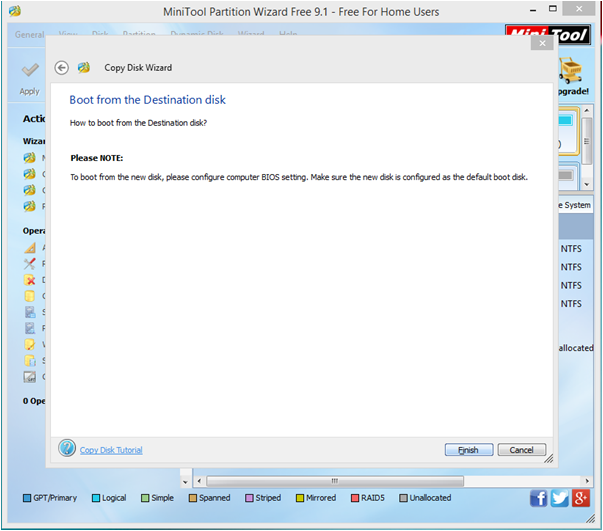Screen dimensions: 603x531
Task: Click the disk map scrollbar down arrow
Action: (x=586, y=185)
